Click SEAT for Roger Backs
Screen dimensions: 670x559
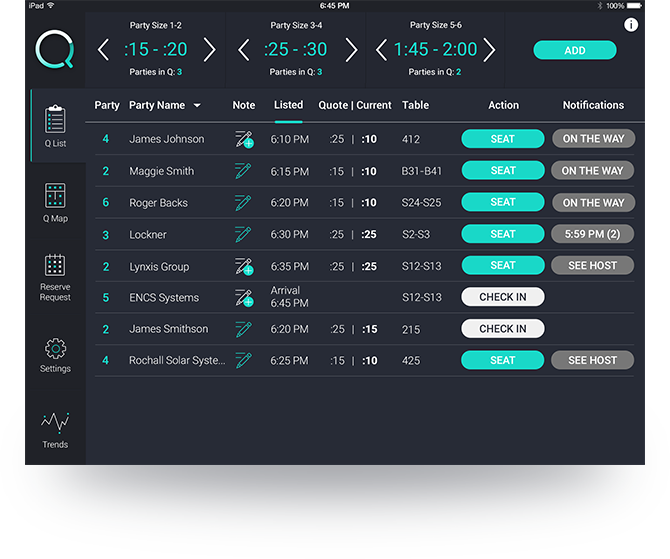click(x=502, y=202)
